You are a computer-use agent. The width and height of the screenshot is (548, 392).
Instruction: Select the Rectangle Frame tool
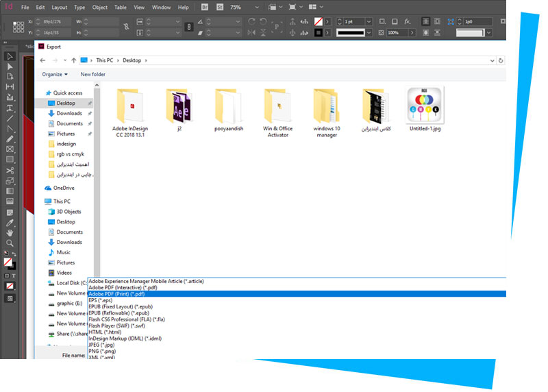point(10,149)
